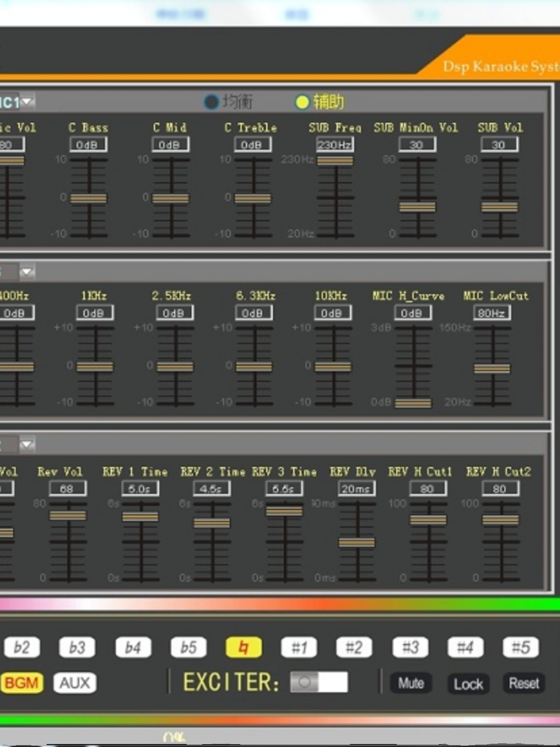Click the C Mid 0dB value field
The image size is (560, 747).
170,145
